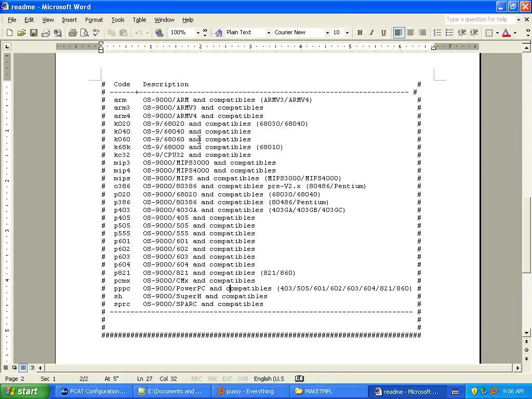This screenshot has height=399, width=532.
Task: Apply outside border icon
Action: (x=489, y=33)
